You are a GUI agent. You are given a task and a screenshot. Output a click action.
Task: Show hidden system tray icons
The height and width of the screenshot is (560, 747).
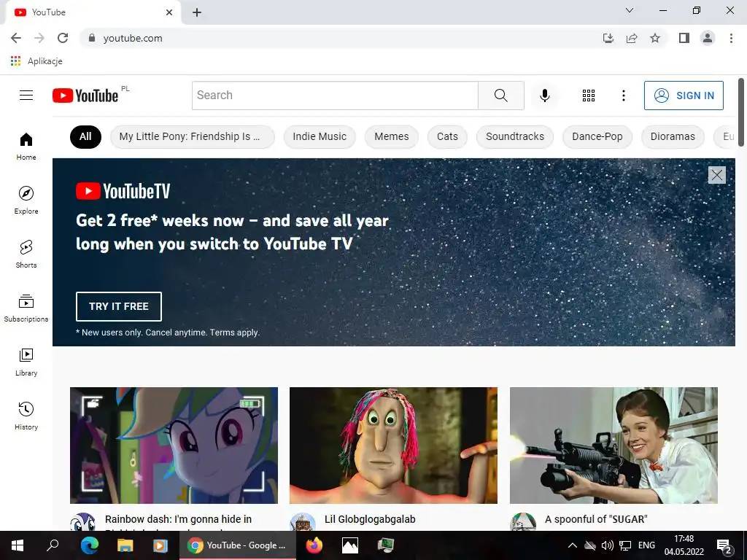573,545
